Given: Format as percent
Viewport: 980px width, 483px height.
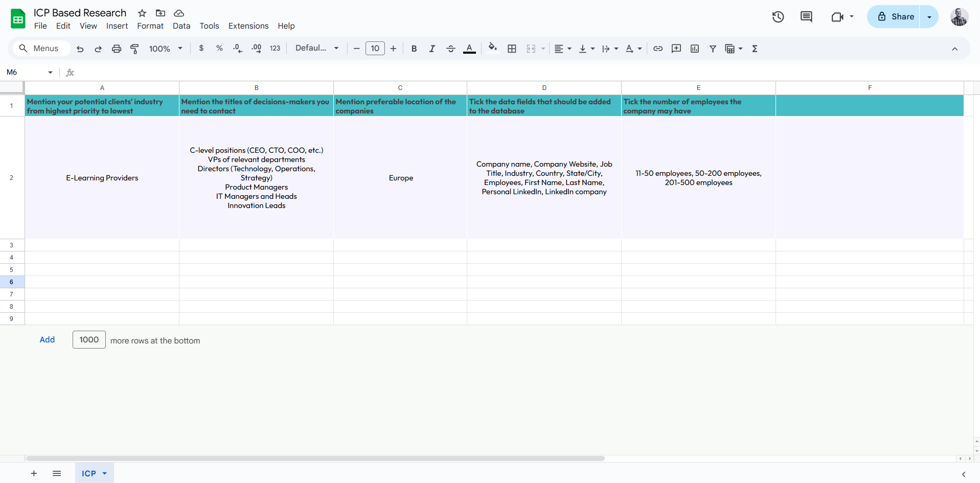Looking at the screenshot, I should coord(219,48).
